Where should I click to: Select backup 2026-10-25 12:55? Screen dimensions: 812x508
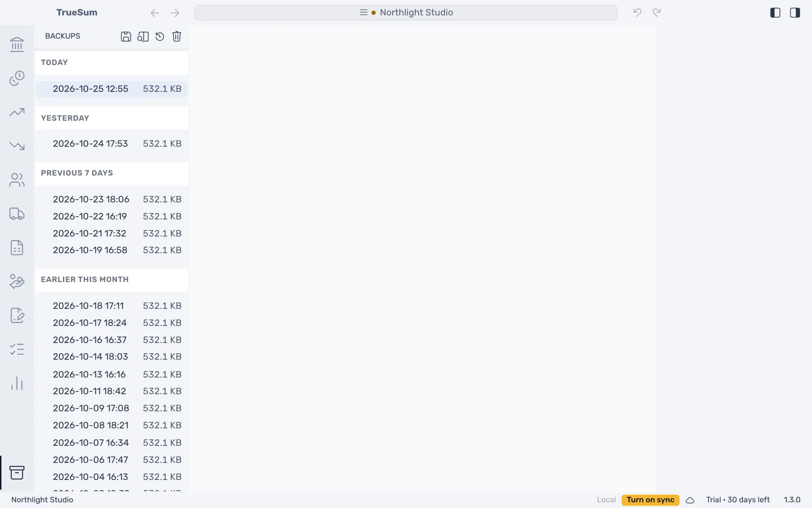coord(112,89)
